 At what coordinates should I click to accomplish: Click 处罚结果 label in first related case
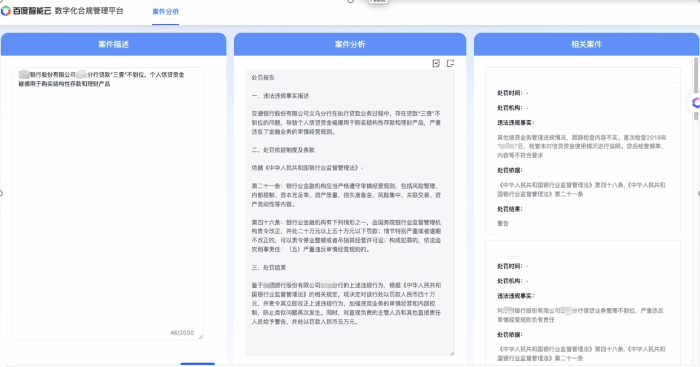509,209
